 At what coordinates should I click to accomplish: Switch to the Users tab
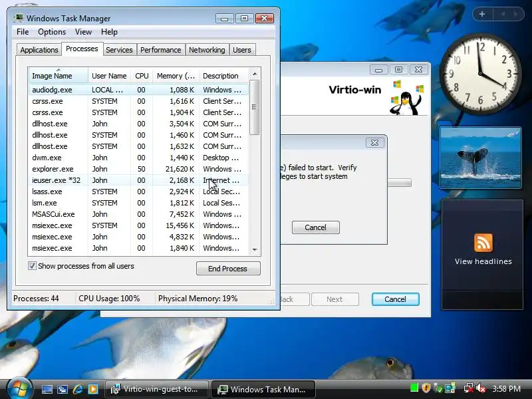242,50
